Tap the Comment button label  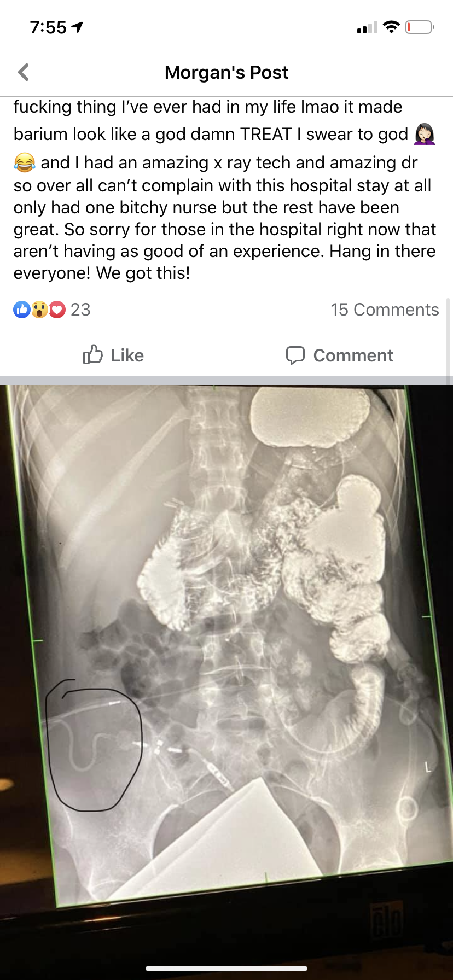(353, 355)
